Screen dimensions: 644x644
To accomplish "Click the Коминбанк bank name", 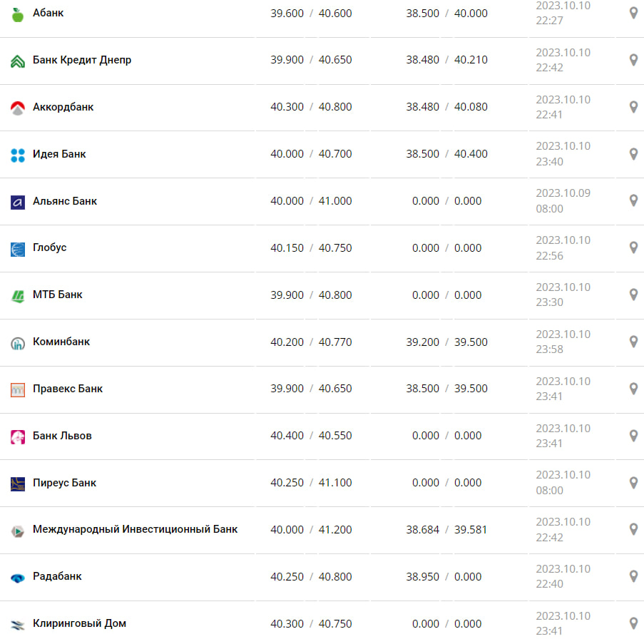I will point(61,342).
